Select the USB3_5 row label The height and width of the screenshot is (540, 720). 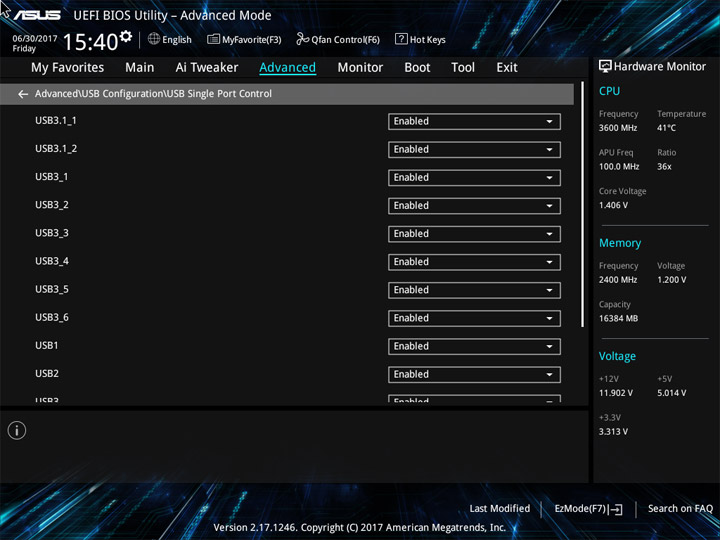(x=52, y=289)
